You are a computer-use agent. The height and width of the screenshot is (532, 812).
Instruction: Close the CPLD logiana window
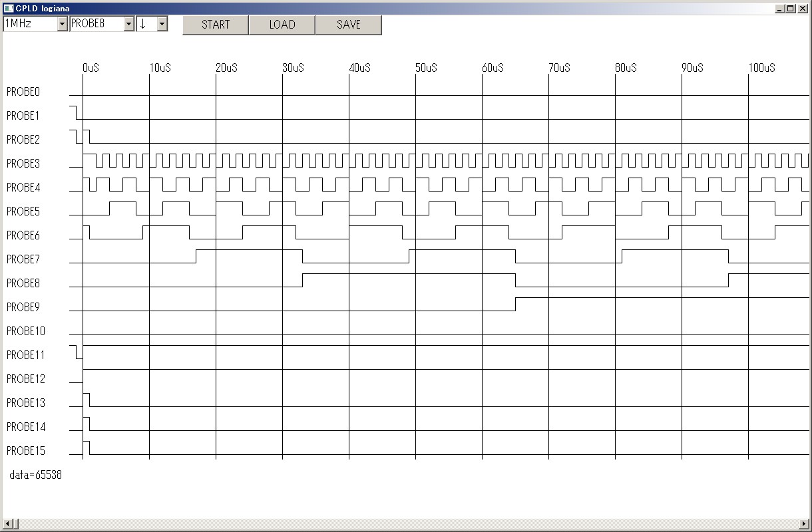802,9
